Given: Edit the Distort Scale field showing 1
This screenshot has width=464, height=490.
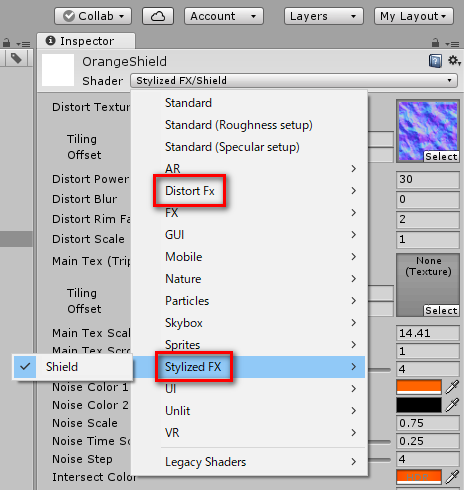Looking at the screenshot, I should coord(428,239).
